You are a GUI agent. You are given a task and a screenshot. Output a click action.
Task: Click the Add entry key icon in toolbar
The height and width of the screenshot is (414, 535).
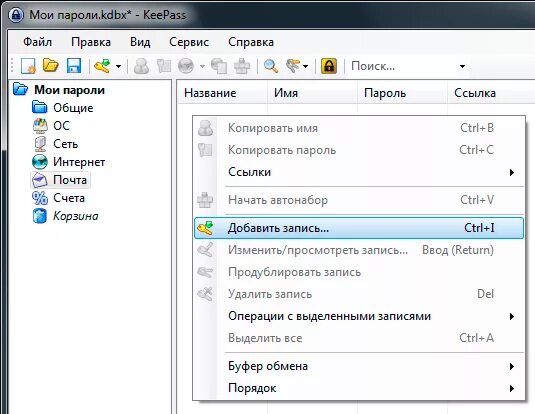(102, 66)
